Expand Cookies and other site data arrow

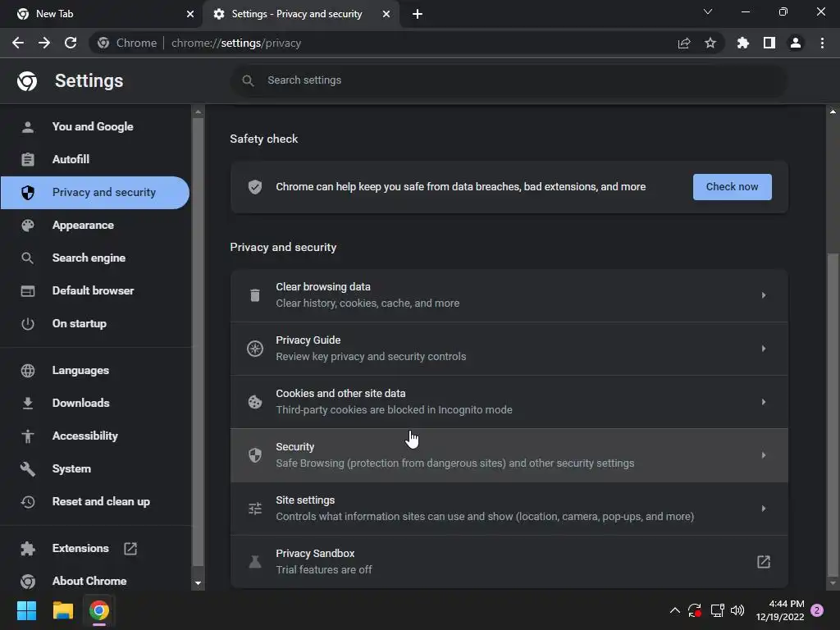[764, 402]
